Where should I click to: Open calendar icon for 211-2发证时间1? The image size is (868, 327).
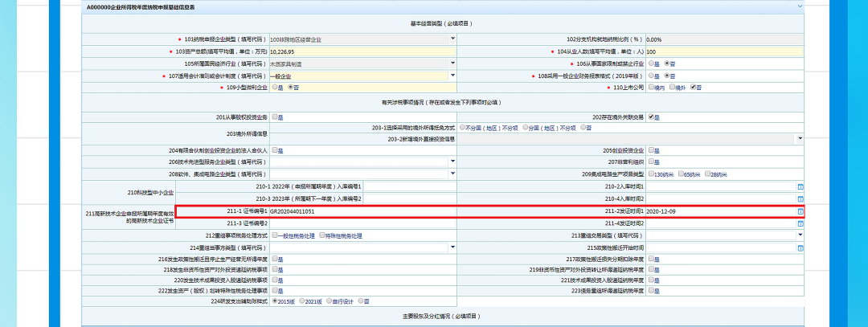(800, 211)
